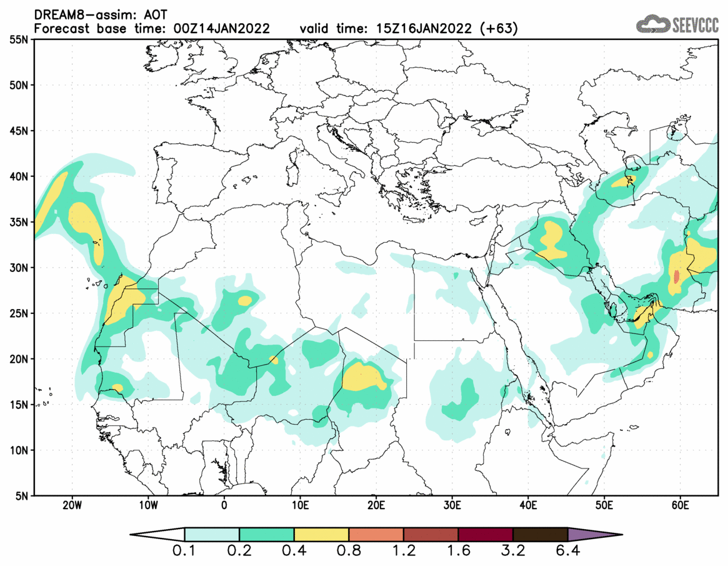Click the "20N" latitude label
The height and width of the screenshot is (566, 728).
point(19,359)
